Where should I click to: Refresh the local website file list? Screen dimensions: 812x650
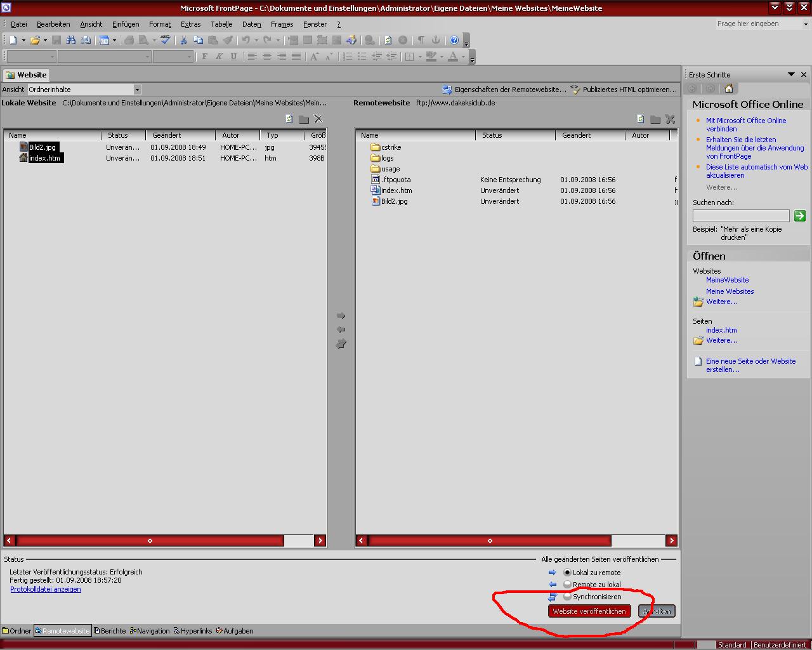click(289, 119)
